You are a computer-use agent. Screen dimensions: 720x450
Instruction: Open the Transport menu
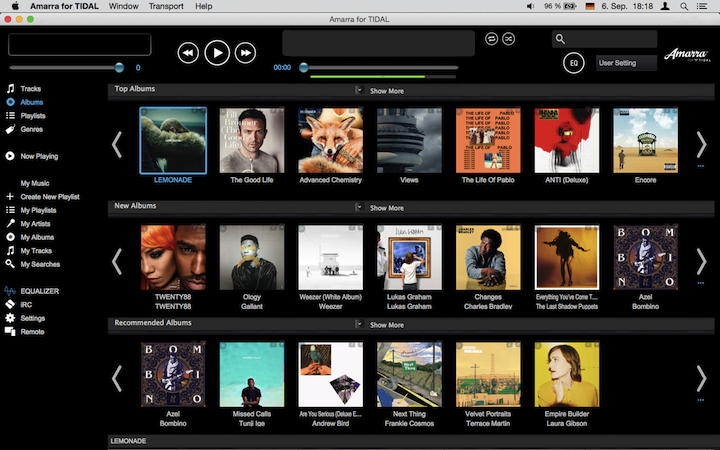(x=166, y=6)
